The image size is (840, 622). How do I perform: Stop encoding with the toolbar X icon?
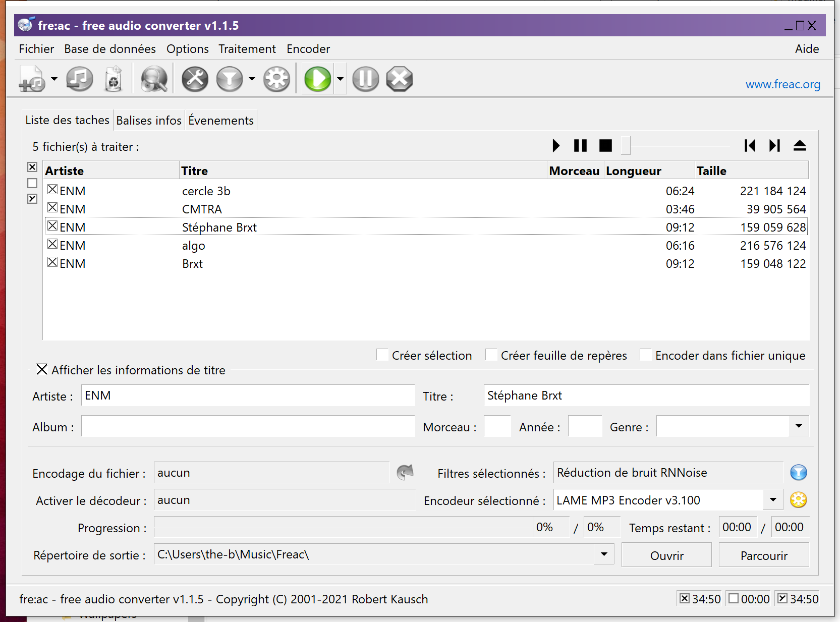[x=399, y=79]
